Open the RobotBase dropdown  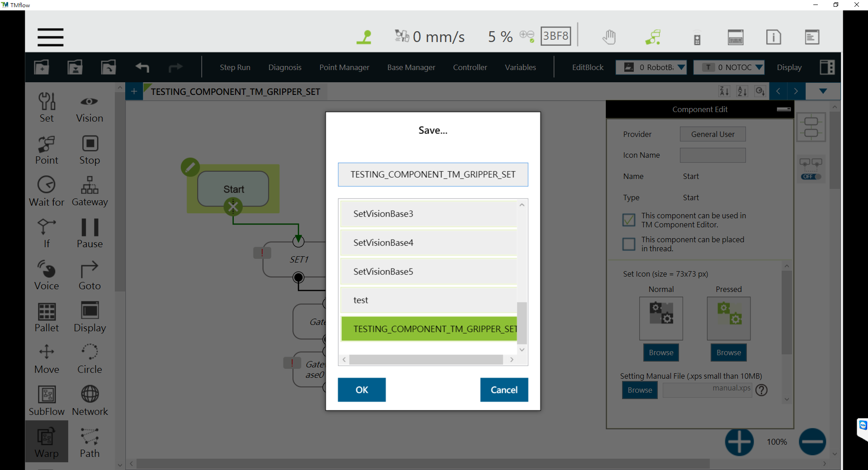click(651, 67)
